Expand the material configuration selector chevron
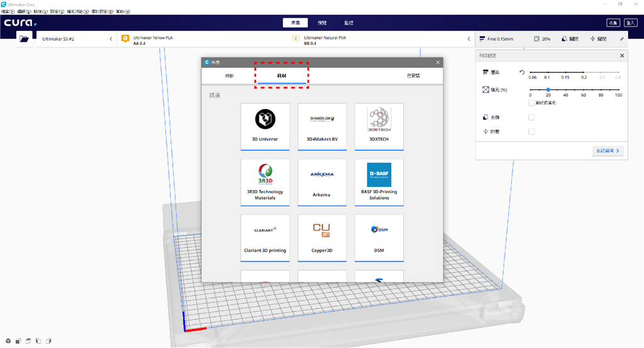The width and height of the screenshot is (644, 348). 469,39
